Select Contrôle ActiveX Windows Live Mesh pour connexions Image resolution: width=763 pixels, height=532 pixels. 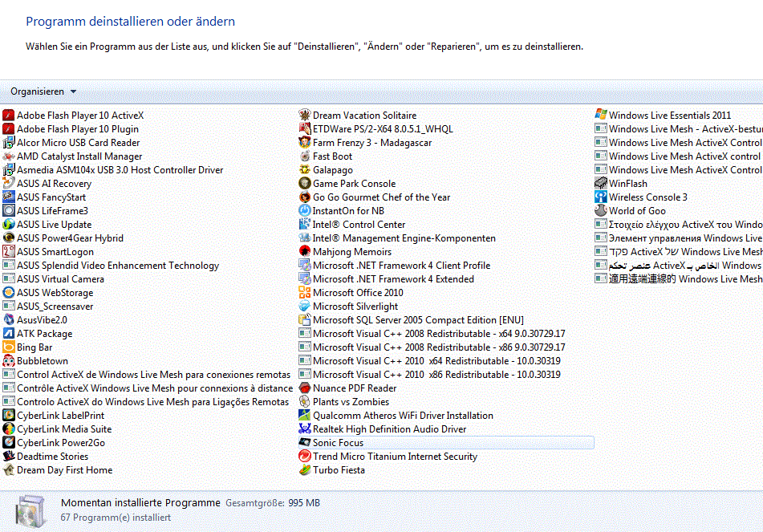pos(148,388)
